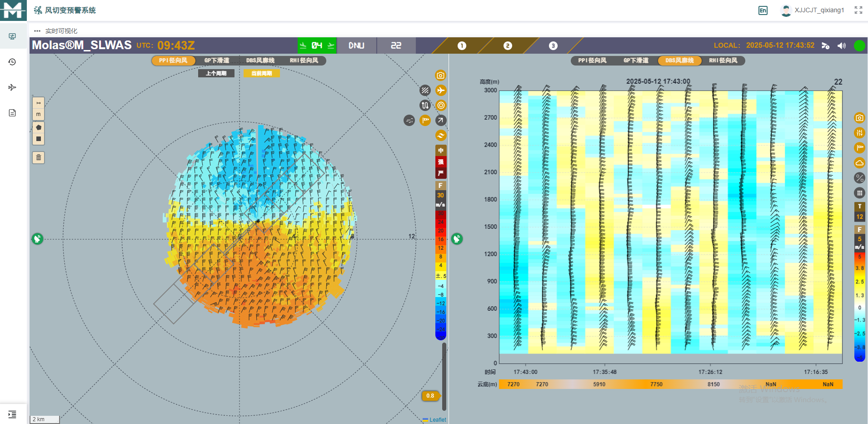
Task: Open the history clock sidebar icon
Action: click(x=12, y=62)
